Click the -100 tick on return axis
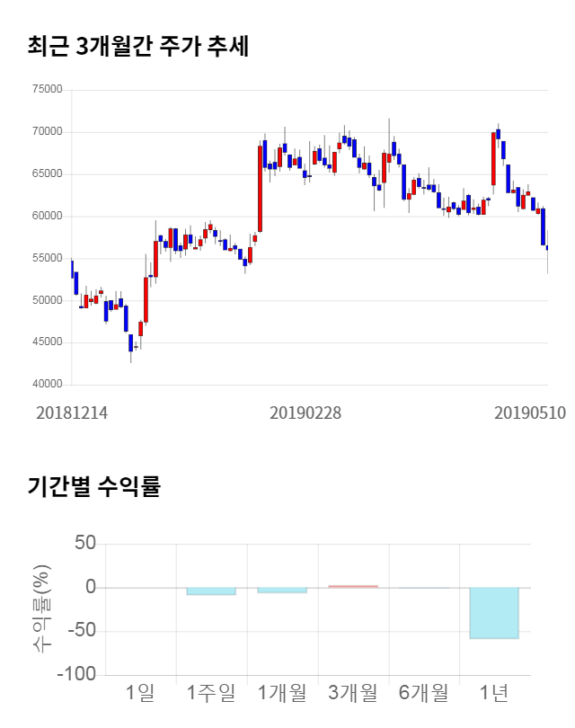575x728 pixels. tap(75, 675)
